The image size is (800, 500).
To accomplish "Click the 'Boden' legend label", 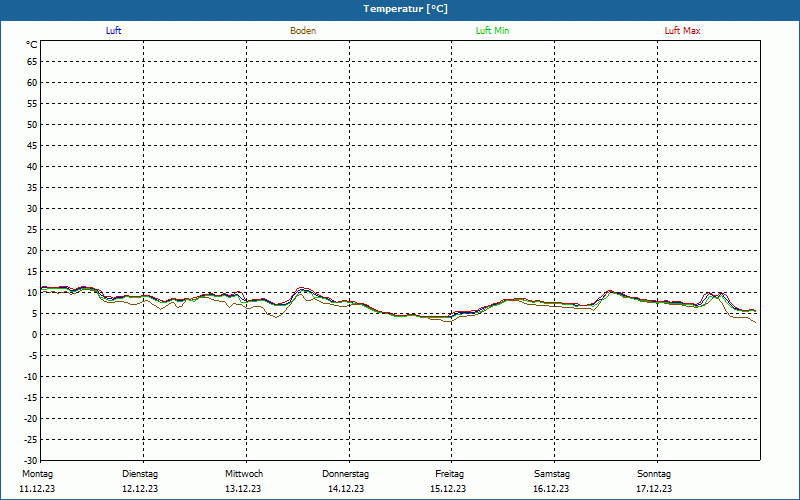I will pos(303,31).
